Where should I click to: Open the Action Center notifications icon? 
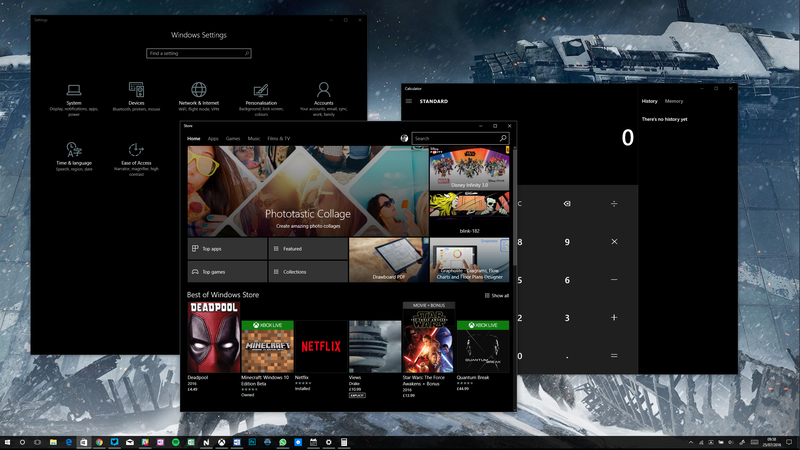[789, 442]
